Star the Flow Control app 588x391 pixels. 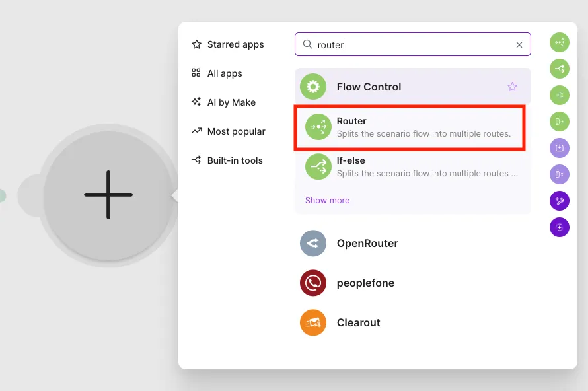[512, 87]
